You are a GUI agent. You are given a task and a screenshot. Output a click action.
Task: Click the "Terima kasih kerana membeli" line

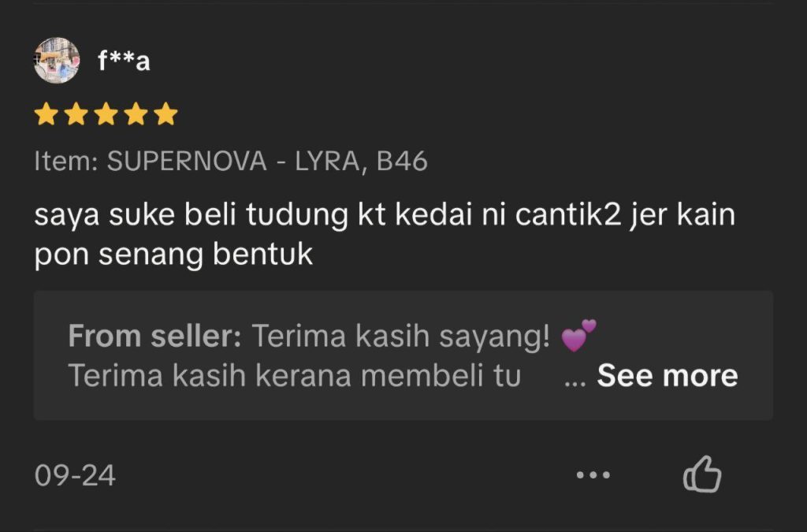[x=294, y=376]
